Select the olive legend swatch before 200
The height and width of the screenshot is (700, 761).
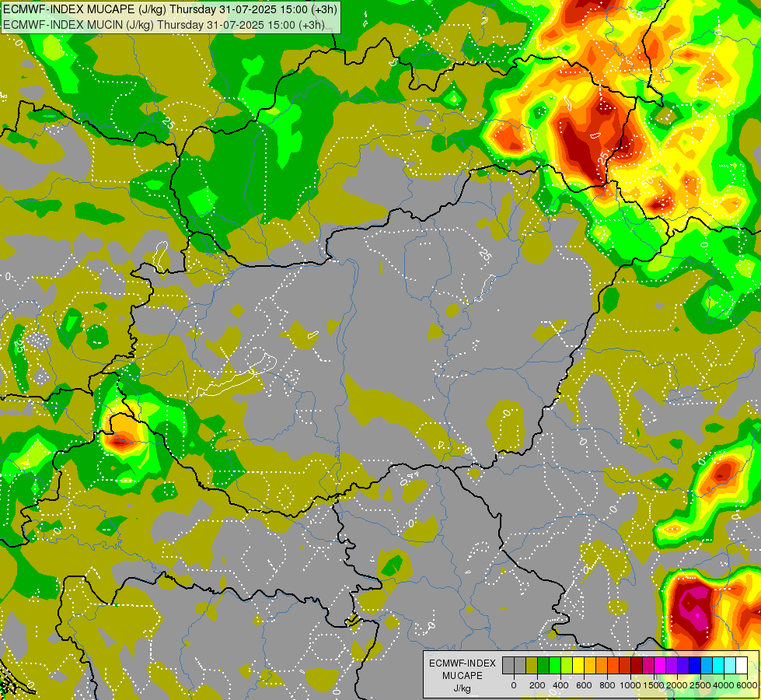coord(532,666)
